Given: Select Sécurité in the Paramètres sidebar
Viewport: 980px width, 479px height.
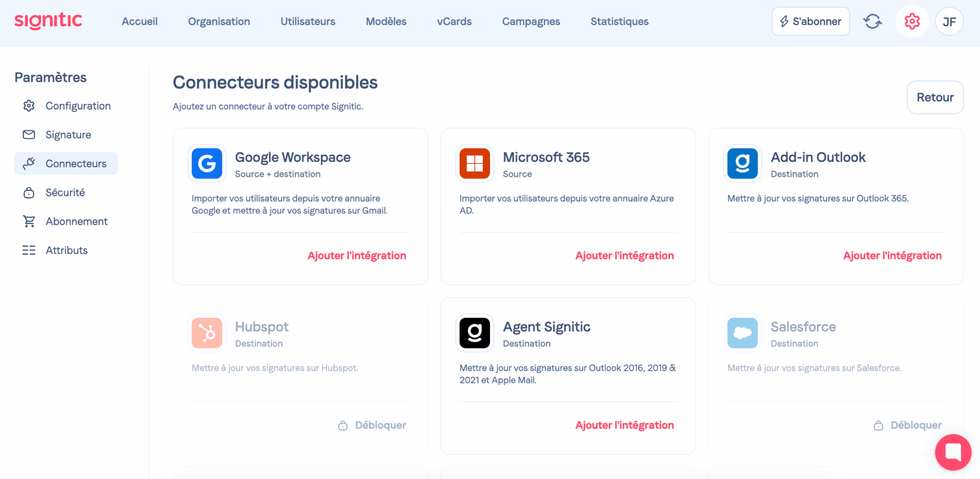Looking at the screenshot, I should click(x=65, y=193).
